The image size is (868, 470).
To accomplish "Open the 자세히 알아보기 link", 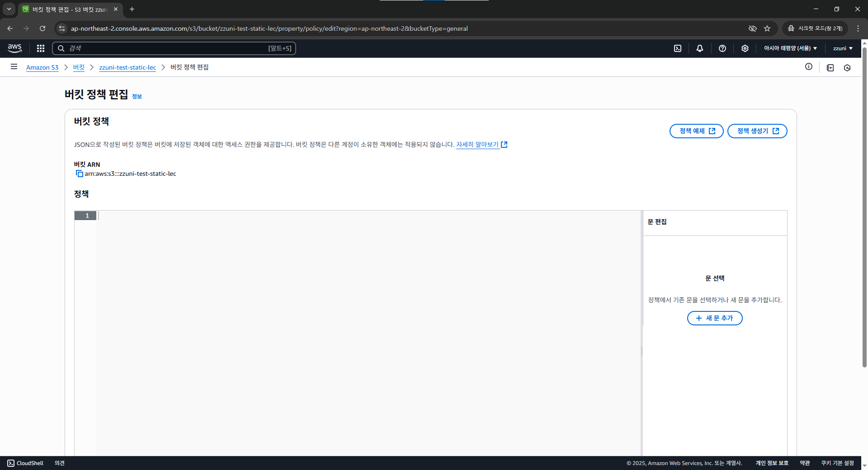I will (481, 145).
